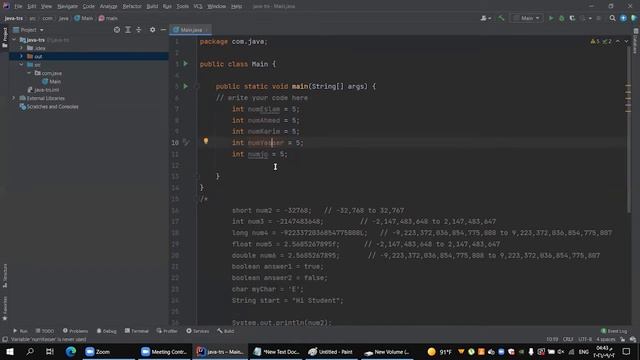Open the VCS menu

pyautogui.click(x=198, y=6)
